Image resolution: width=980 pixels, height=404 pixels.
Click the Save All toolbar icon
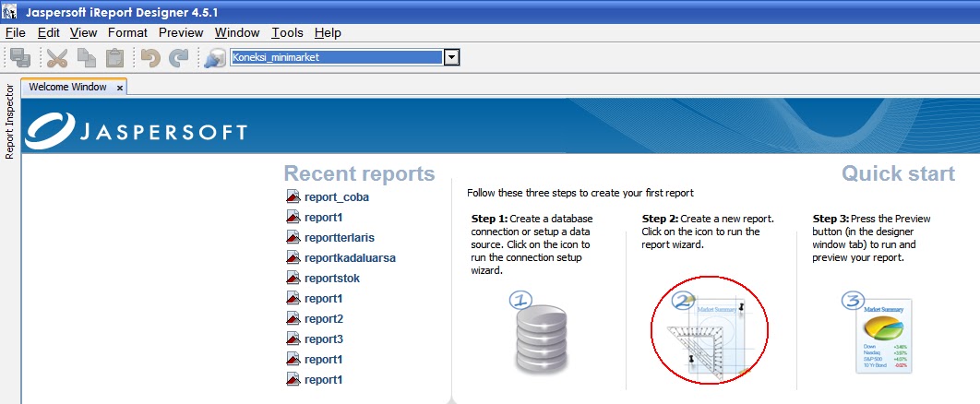tap(20, 58)
